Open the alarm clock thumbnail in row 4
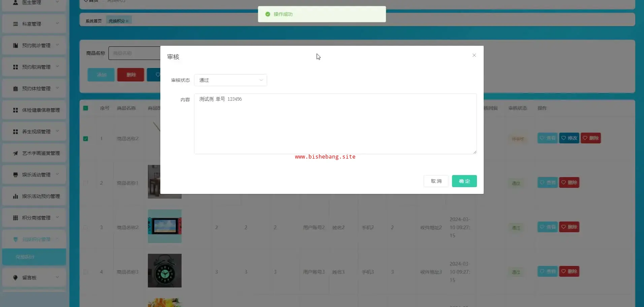 tap(165, 271)
